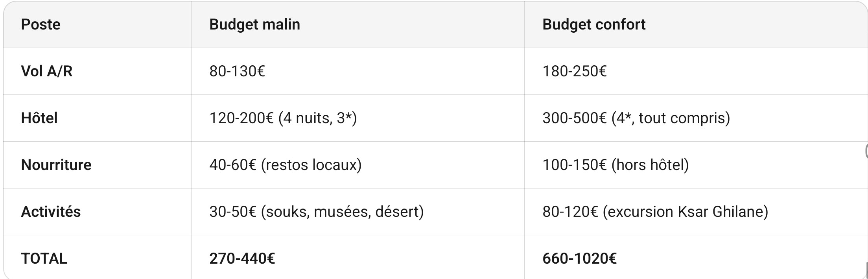Click the Budget confort column header
The image size is (868, 279).
593,24
